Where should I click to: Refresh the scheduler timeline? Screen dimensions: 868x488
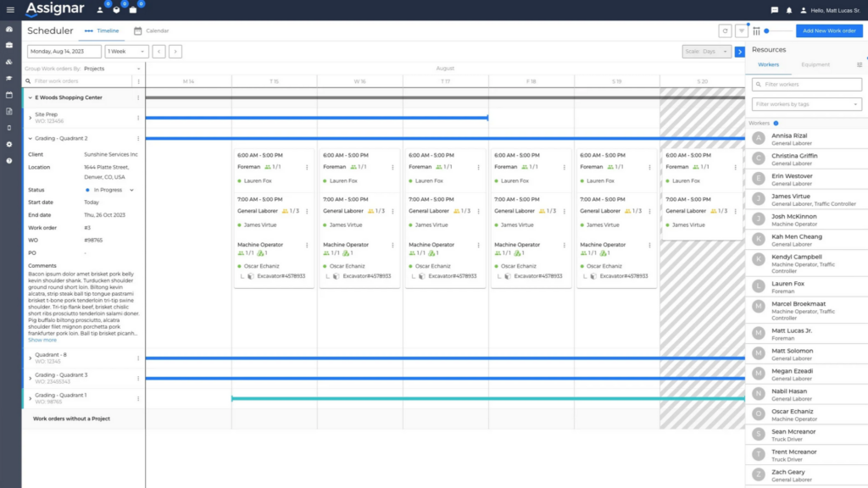tap(726, 29)
